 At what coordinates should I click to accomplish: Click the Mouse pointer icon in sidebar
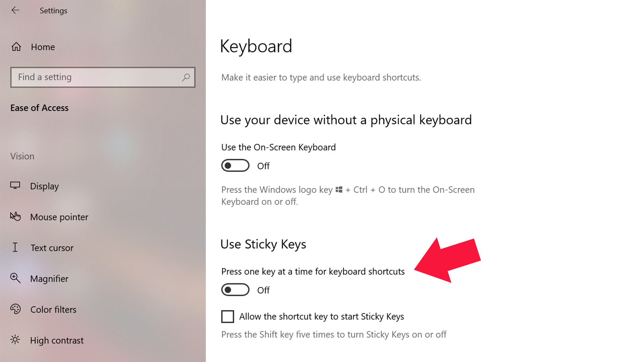point(15,217)
